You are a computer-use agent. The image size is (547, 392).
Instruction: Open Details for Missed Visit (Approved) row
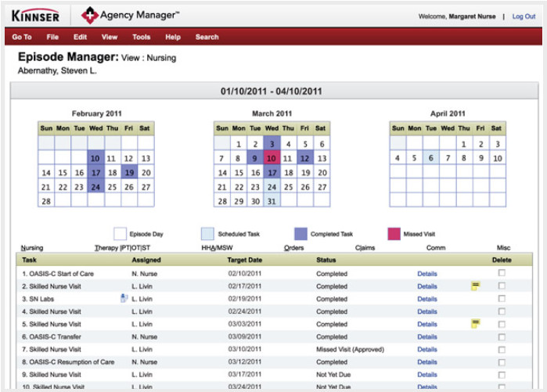[x=427, y=350]
